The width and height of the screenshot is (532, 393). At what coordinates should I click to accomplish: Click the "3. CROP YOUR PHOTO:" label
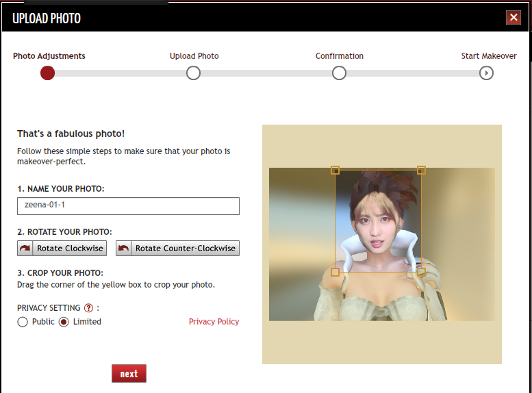(x=60, y=273)
